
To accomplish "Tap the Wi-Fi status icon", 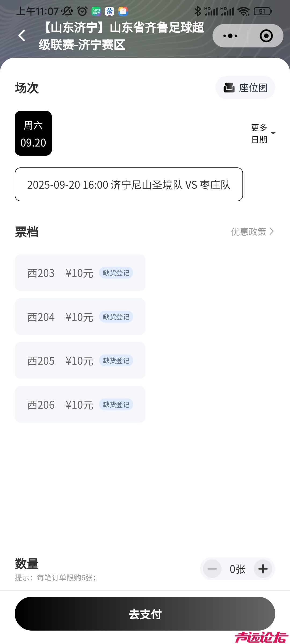I will point(244,11).
